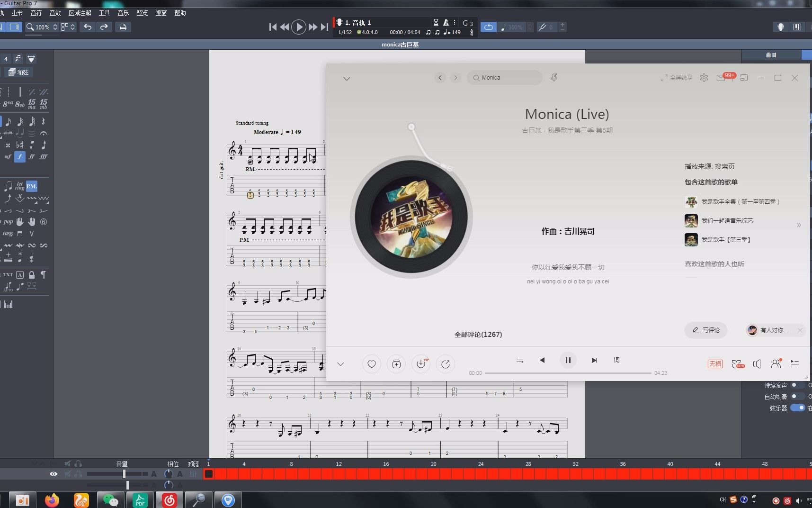Click the lock icon in palette
This screenshot has width=812, height=508.
tap(32, 274)
